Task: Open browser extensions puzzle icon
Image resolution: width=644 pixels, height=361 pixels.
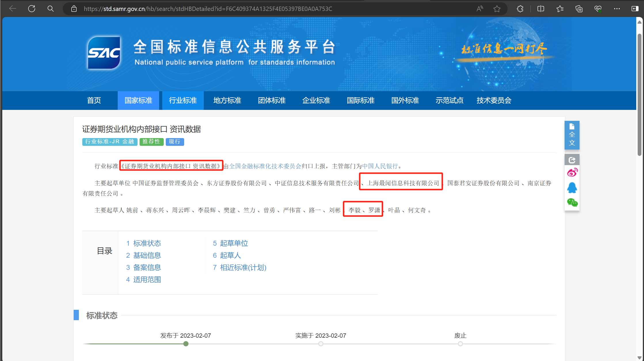Action: [x=520, y=9]
